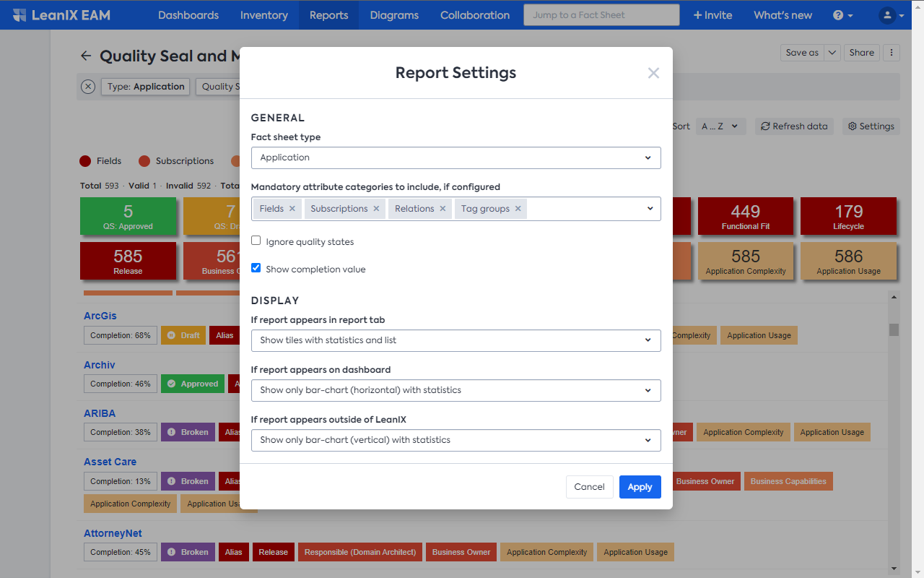Enable Ignore quality states checkbox
Image resolution: width=924 pixels, height=578 pixels.
tap(256, 241)
